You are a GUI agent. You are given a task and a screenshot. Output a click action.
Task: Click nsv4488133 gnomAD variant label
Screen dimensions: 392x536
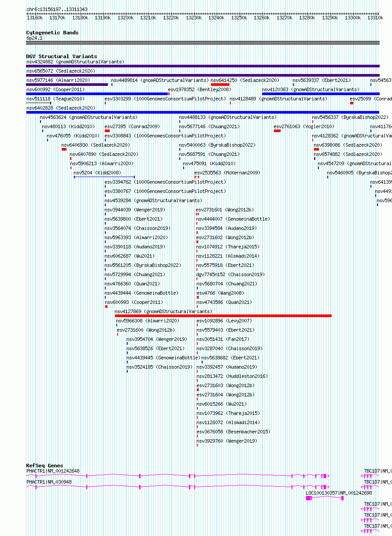[228, 117]
